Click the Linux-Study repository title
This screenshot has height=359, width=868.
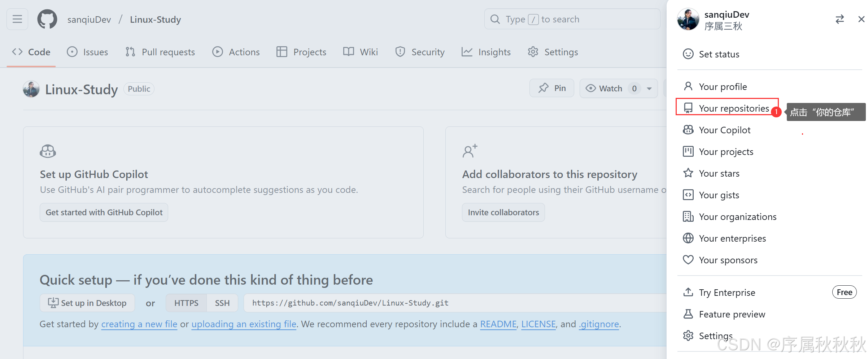point(82,89)
